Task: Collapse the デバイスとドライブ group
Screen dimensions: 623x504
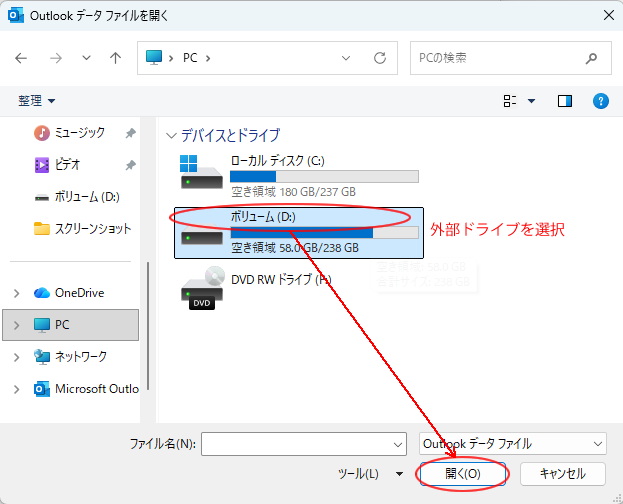Action: 171,136
